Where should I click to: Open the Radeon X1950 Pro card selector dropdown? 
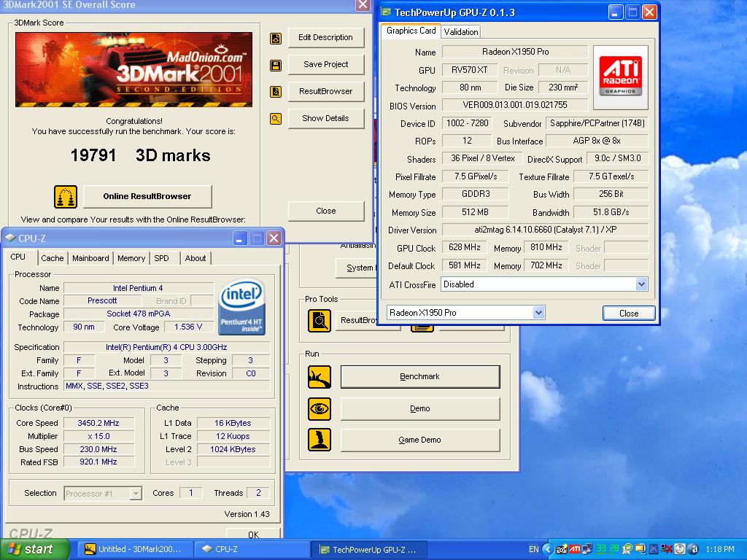[538, 313]
